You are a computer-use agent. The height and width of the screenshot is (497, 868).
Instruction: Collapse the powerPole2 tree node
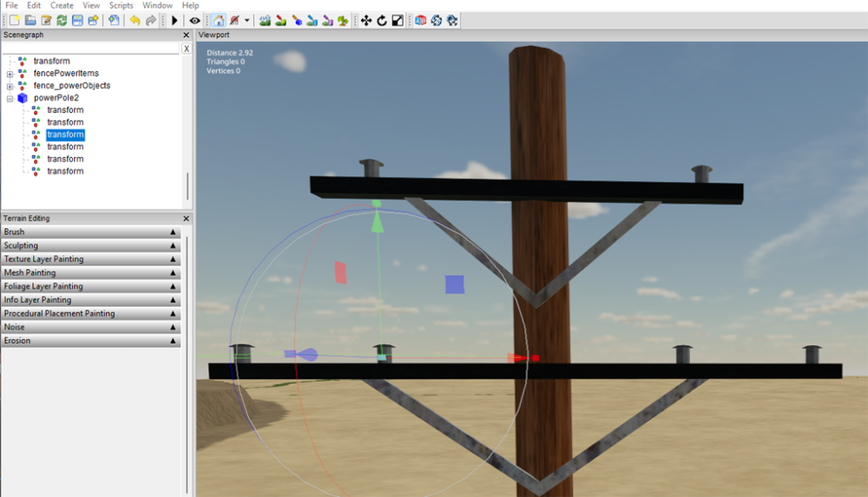(10, 98)
